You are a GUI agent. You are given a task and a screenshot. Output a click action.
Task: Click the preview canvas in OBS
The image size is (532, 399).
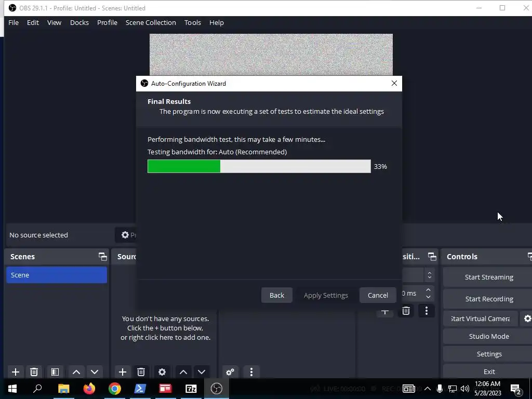[x=271, y=54]
